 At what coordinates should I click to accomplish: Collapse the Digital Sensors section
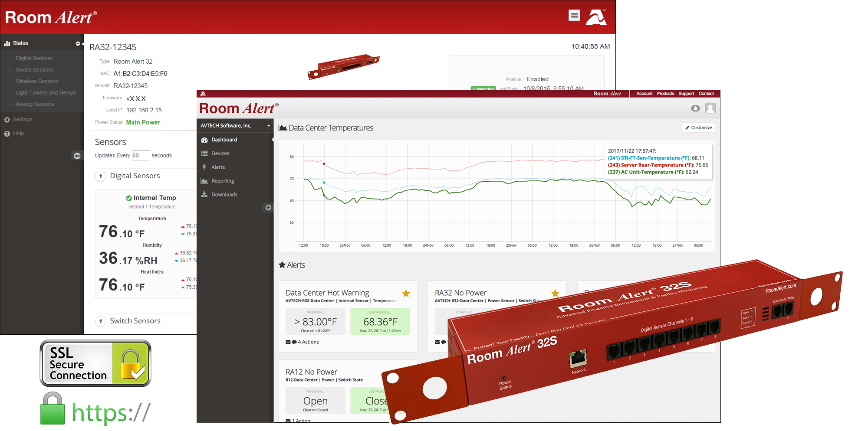(x=101, y=176)
